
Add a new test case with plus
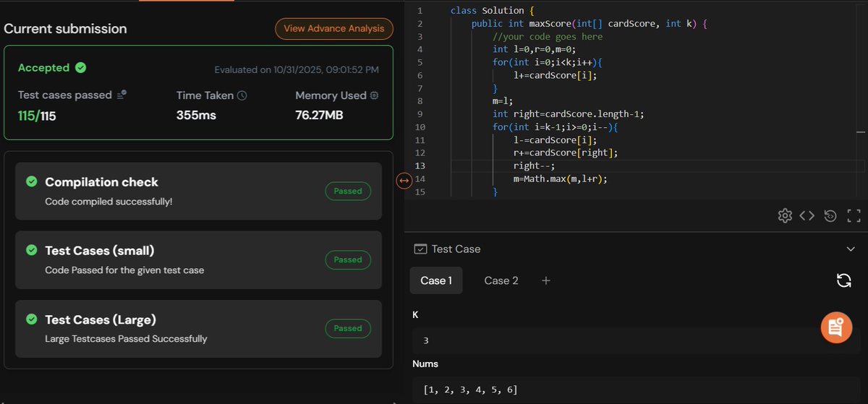546,280
